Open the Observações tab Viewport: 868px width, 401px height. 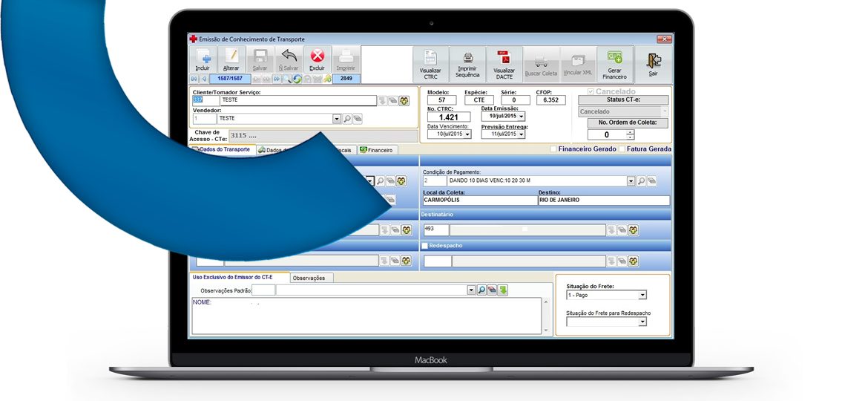311,278
